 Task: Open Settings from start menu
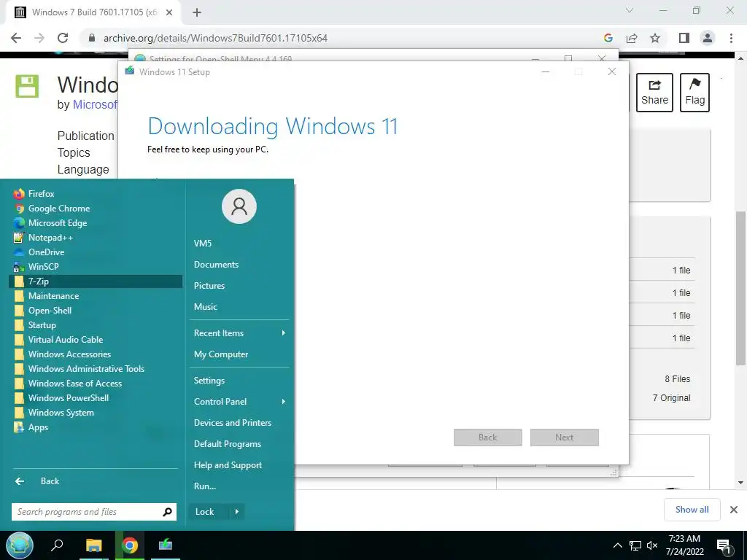[x=239, y=381]
